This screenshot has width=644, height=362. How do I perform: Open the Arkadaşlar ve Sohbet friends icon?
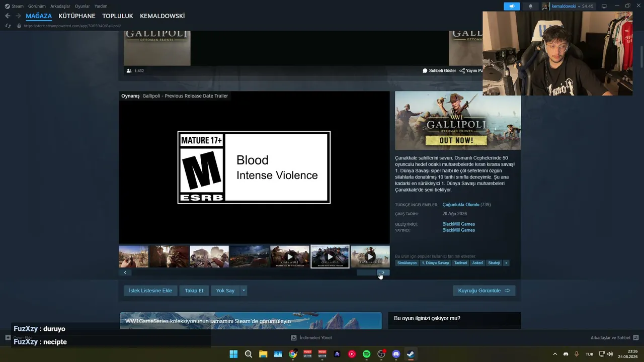pos(636,338)
